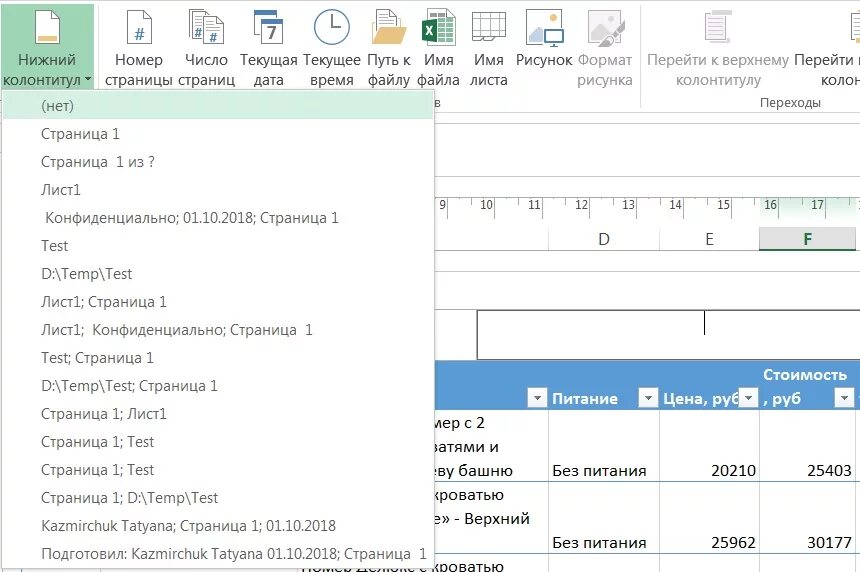The image size is (860, 572).
Task: Open the Нижний колонтитул dropdown button
Action: pos(47,46)
